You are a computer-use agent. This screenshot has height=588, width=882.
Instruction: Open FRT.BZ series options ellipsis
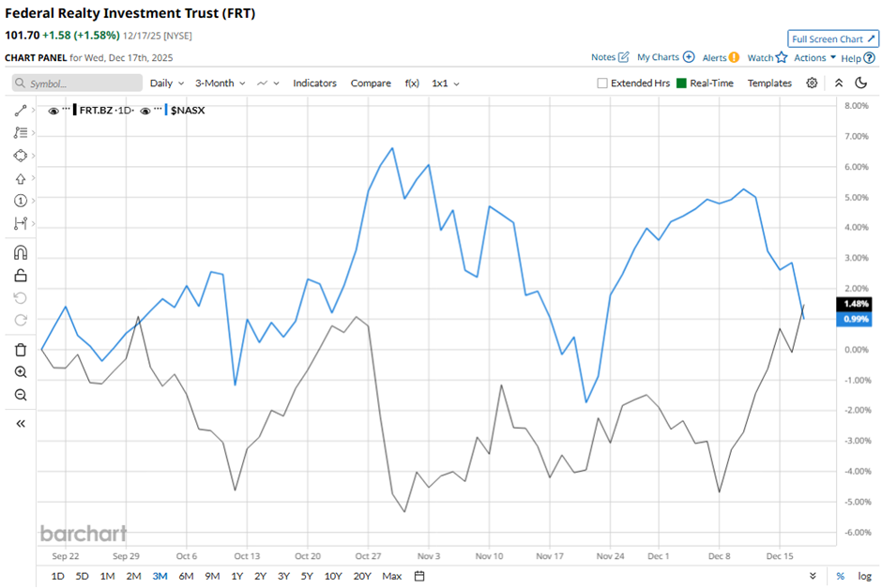(67, 109)
